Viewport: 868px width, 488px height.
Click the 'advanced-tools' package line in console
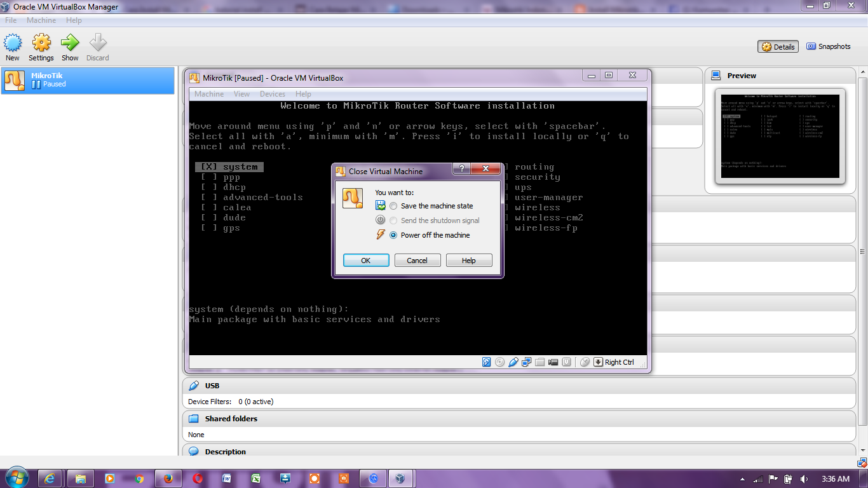pyautogui.click(x=252, y=198)
